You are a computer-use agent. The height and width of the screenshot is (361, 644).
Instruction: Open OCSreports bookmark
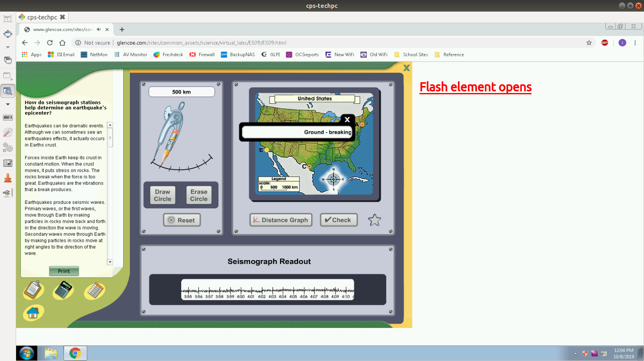tap(302, 55)
